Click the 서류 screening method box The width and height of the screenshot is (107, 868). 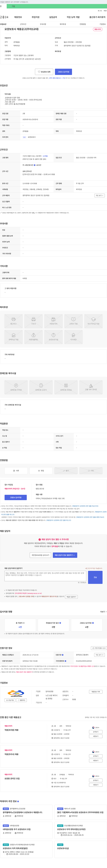coord(16,471)
